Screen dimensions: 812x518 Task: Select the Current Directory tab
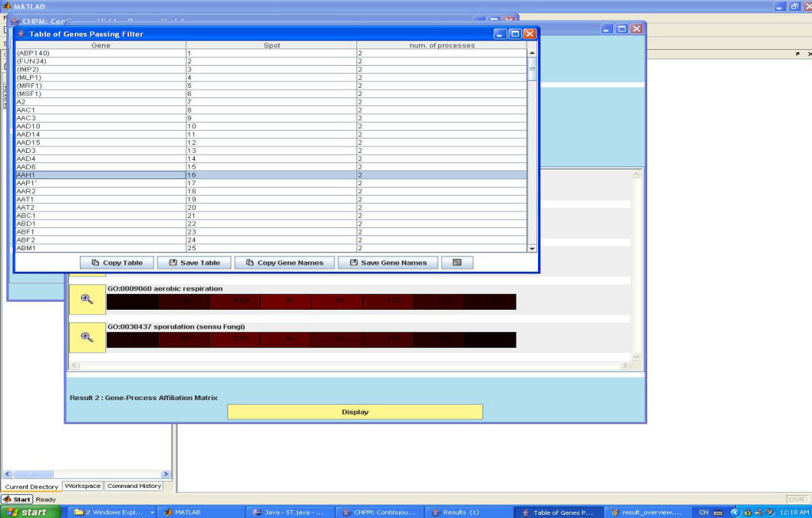pyautogui.click(x=32, y=486)
